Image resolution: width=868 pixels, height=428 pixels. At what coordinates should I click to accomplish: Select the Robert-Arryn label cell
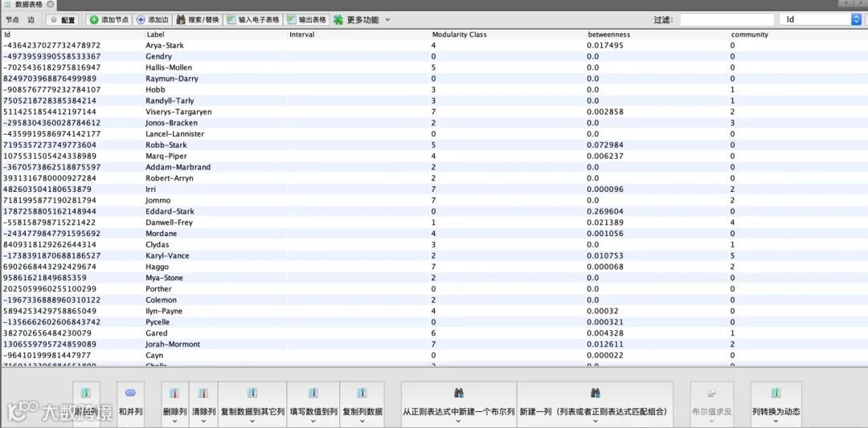point(170,178)
